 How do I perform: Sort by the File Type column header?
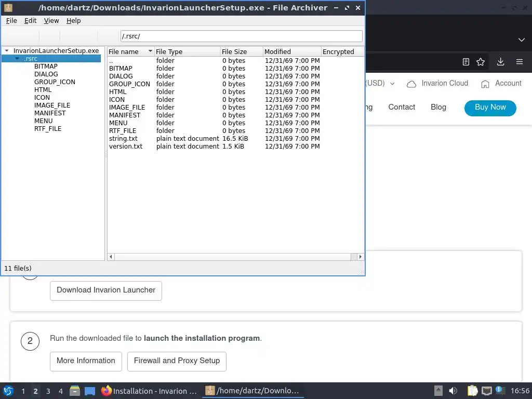click(187, 51)
